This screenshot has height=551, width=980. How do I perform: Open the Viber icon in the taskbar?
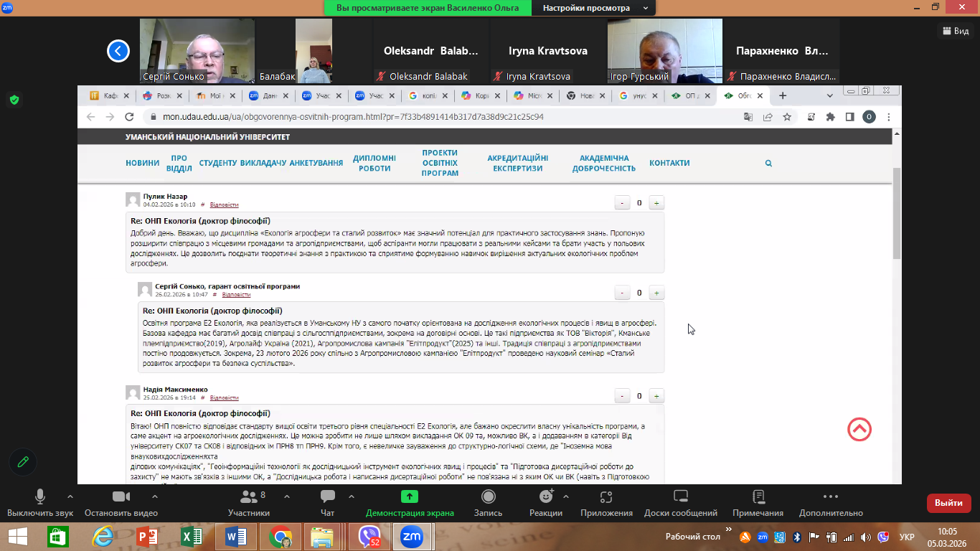[x=369, y=537]
